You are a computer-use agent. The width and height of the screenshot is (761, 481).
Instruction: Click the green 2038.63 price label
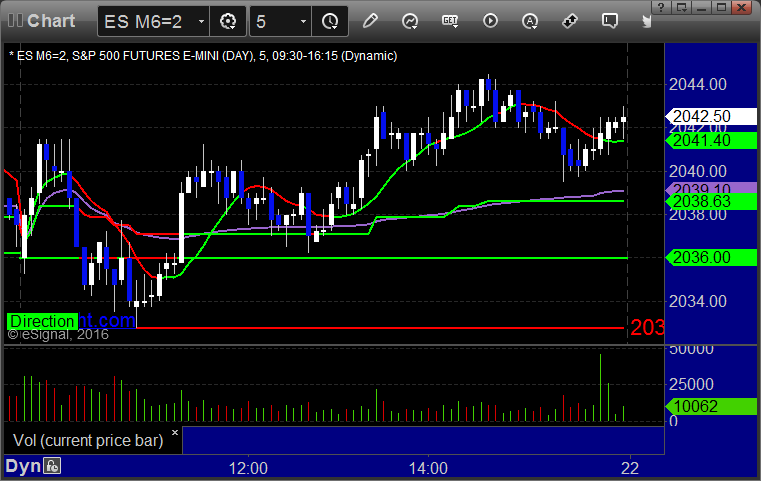(x=711, y=201)
